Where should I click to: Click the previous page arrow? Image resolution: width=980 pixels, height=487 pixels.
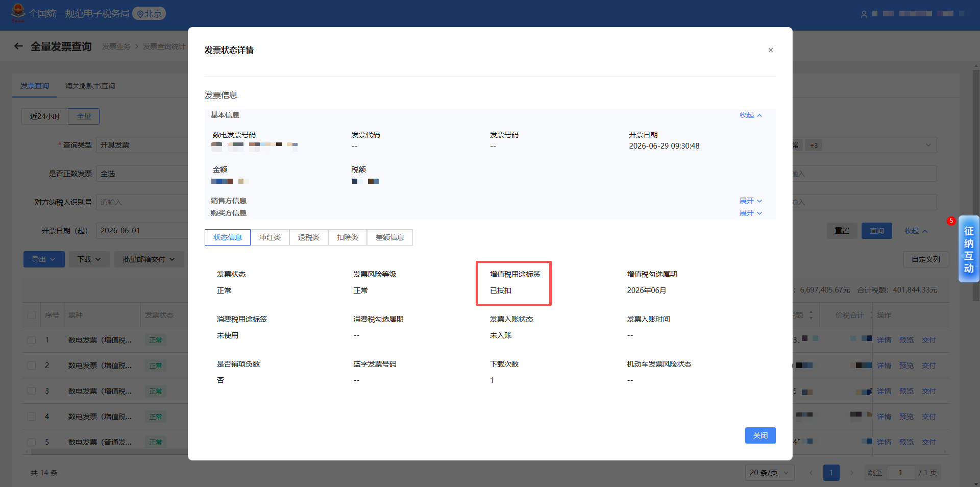point(811,473)
